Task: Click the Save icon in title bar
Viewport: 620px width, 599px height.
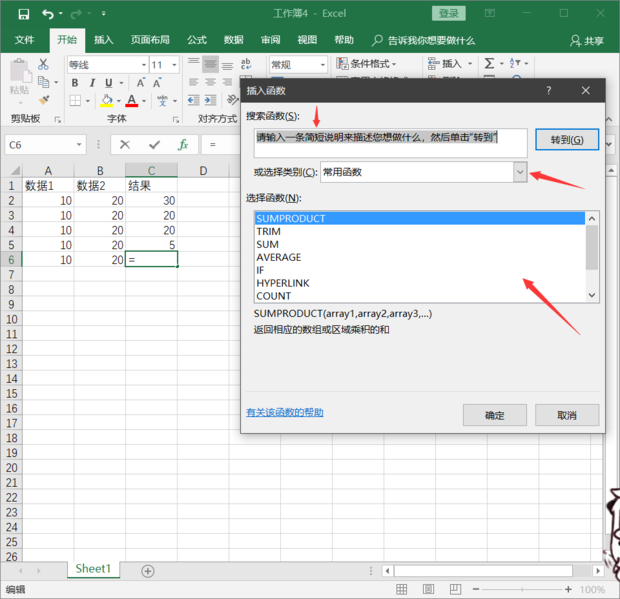Action: 22,14
